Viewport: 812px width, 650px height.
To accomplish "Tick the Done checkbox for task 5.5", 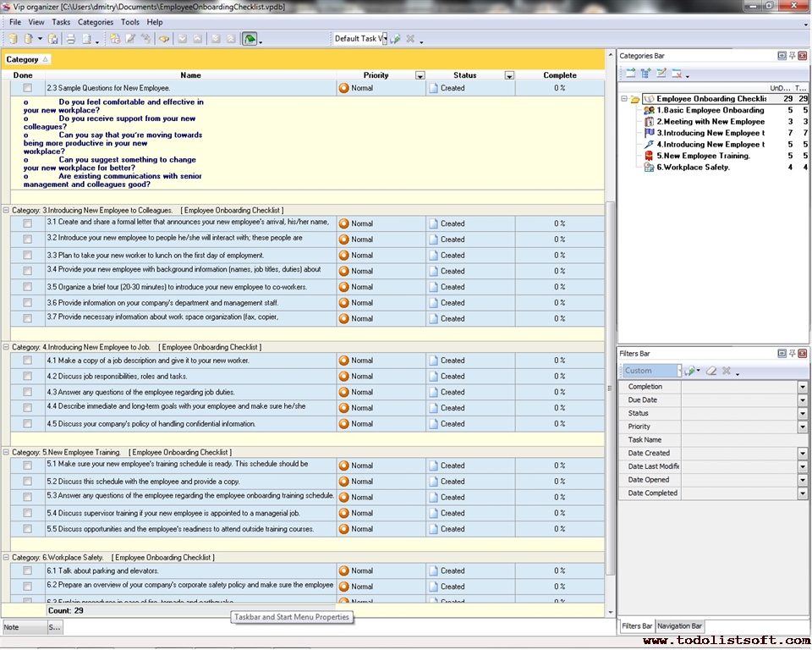I will 28,529.
